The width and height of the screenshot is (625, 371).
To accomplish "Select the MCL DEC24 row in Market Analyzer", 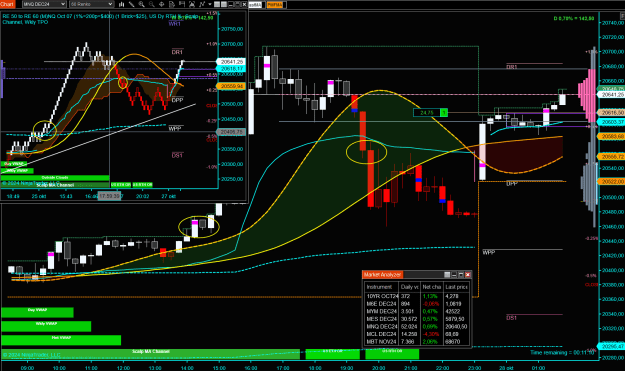I will (x=417, y=334).
